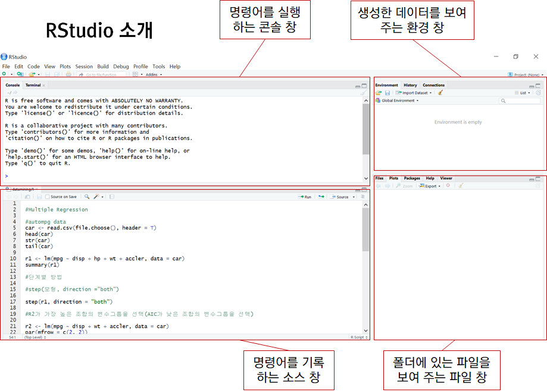Open the List view dropdown in Environment

(523, 93)
